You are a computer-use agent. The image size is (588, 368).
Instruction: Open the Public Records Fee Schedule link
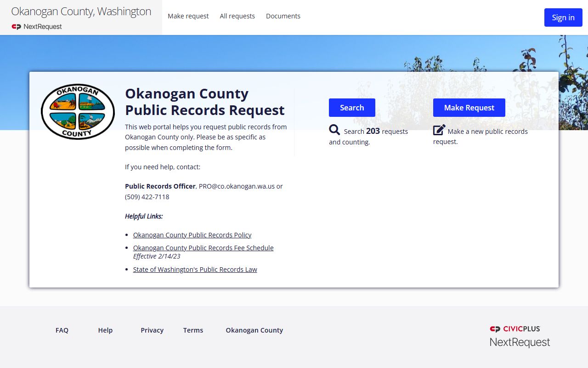click(x=204, y=248)
